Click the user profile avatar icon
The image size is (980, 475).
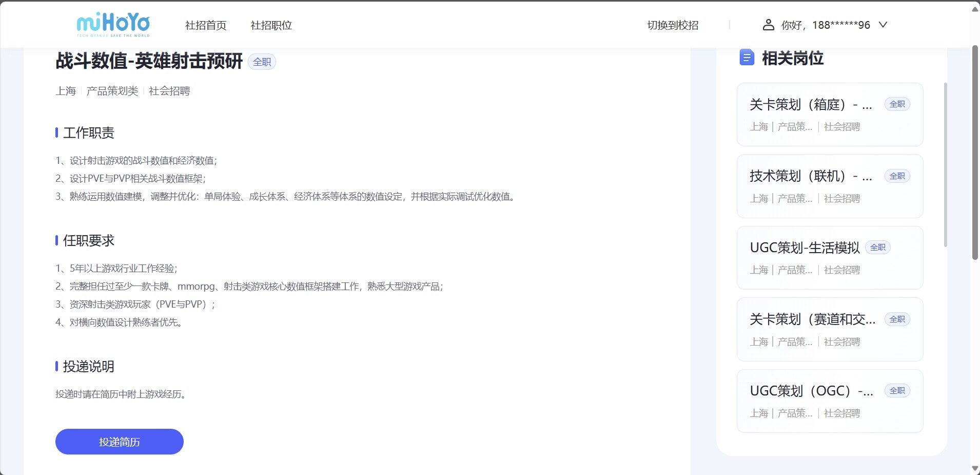point(768,25)
